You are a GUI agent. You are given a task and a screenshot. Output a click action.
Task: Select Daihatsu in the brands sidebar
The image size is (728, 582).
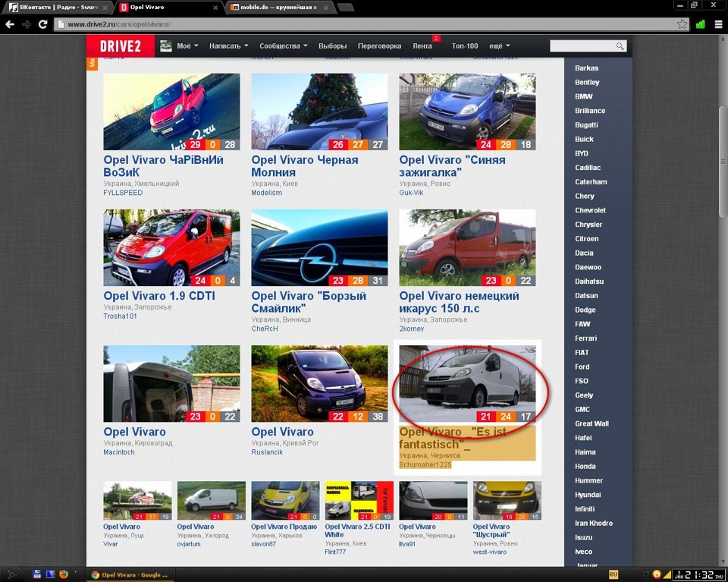pyautogui.click(x=589, y=282)
